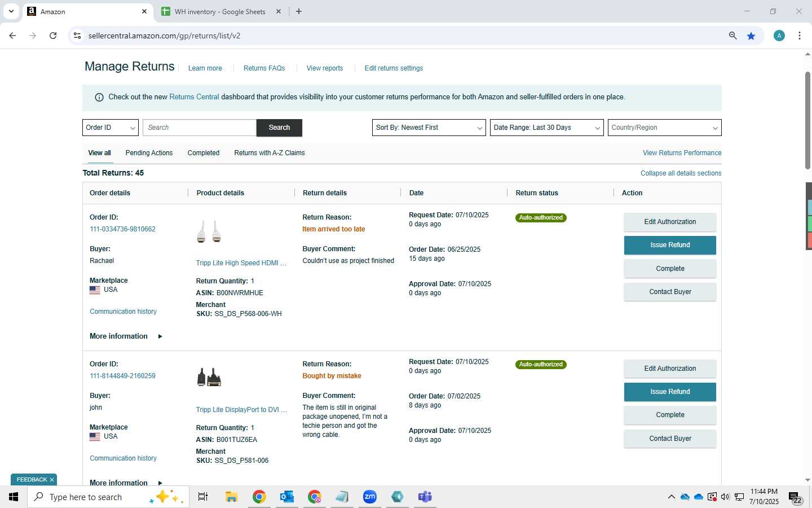Image resolution: width=812 pixels, height=508 pixels.
Task: Click the browser zoom magnifier icon
Action: pyautogui.click(x=732, y=36)
